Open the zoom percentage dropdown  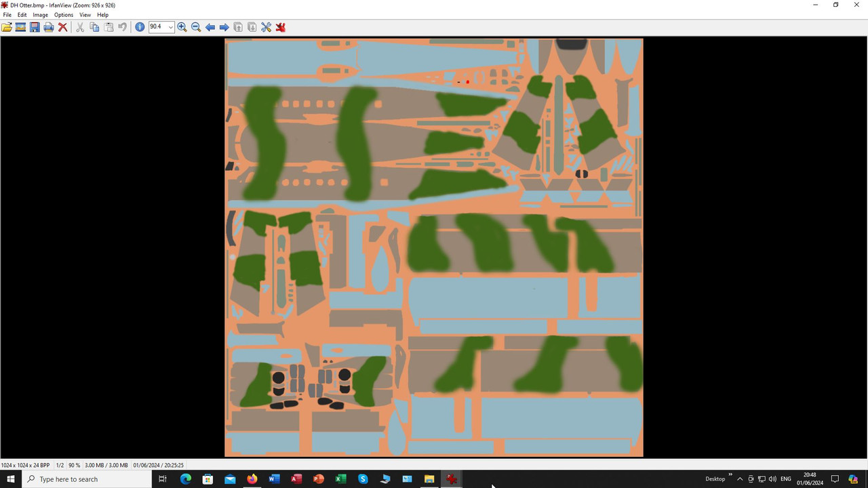point(169,26)
